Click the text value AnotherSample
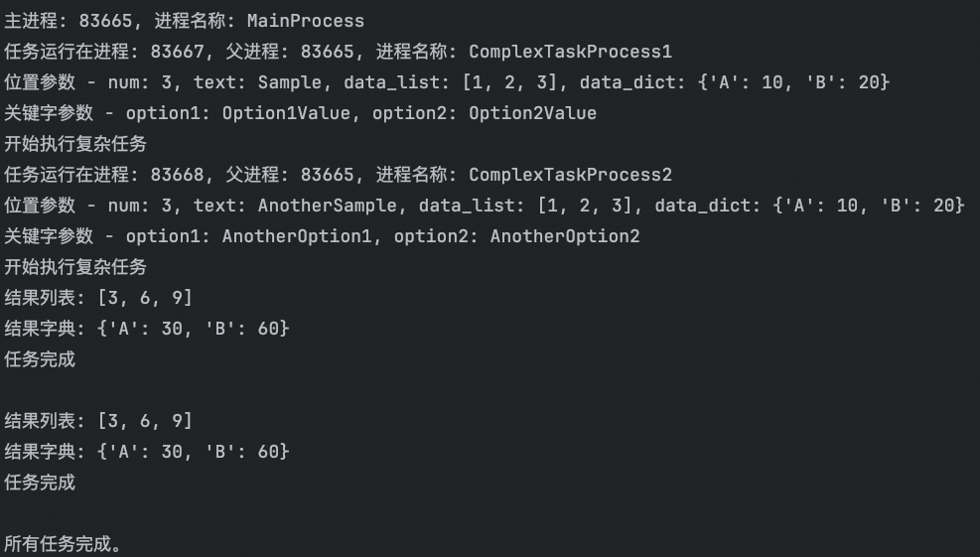Viewport: 980px width, 557px height. pos(327,206)
